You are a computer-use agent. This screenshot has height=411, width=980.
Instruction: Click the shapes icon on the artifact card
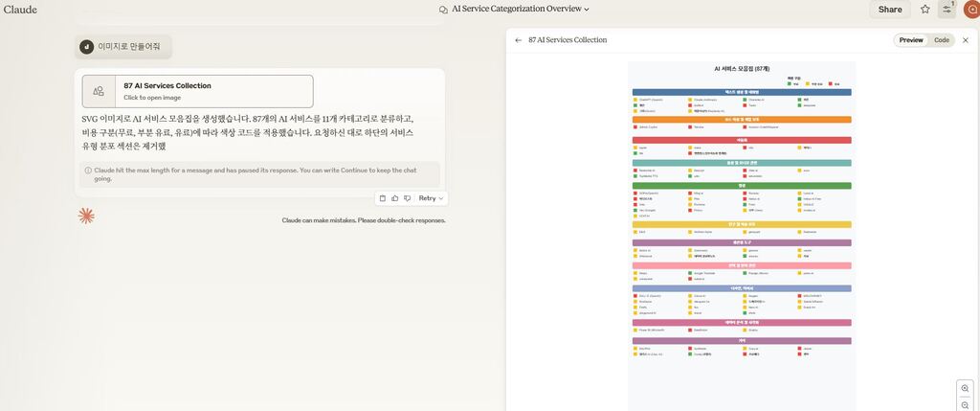pos(99,91)
